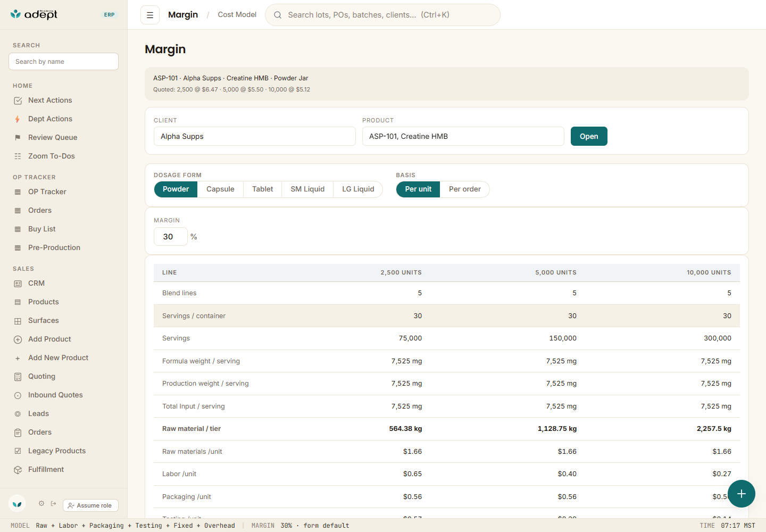
Task: Click the ERP badge
Action: click(x=110, y=15)
